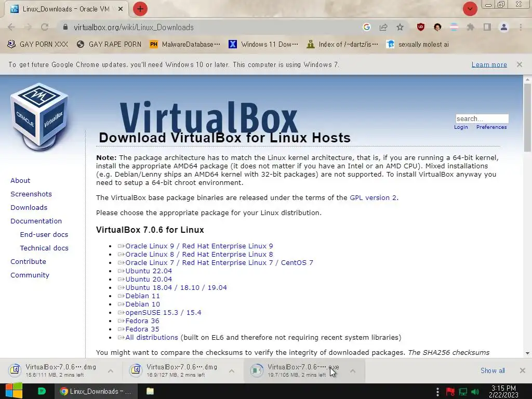Screen dimensions: 532x399
Task: Show hidden tray icons dots
Action: pos(437,392)
